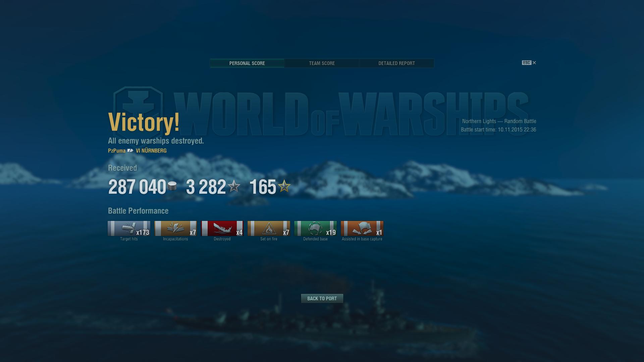Click the green Defended base ribbon

click(315, 228)
